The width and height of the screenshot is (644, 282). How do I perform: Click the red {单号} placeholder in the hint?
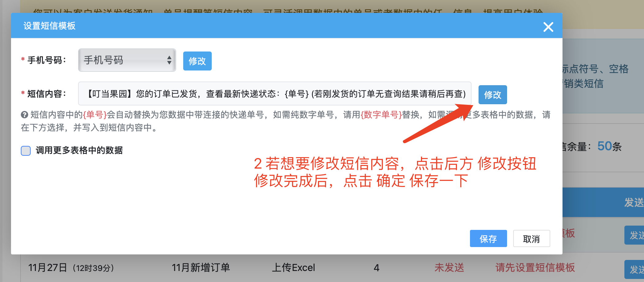pos(95,115)
